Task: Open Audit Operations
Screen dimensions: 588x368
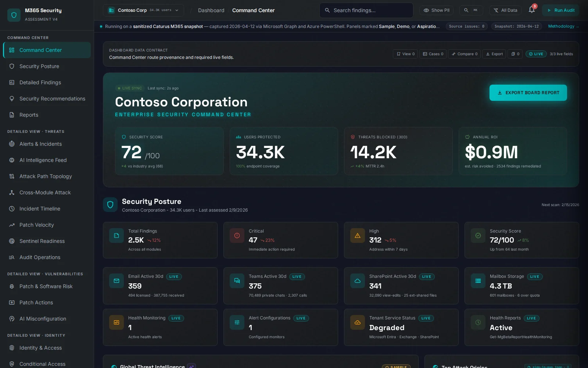Action: click(x=47, y=257)
